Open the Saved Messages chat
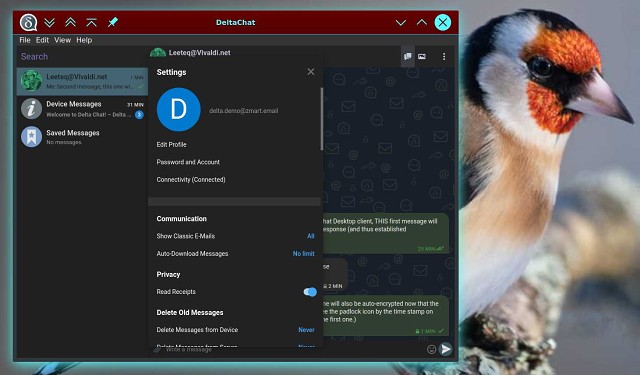640x375 pixels. (82, 137)
